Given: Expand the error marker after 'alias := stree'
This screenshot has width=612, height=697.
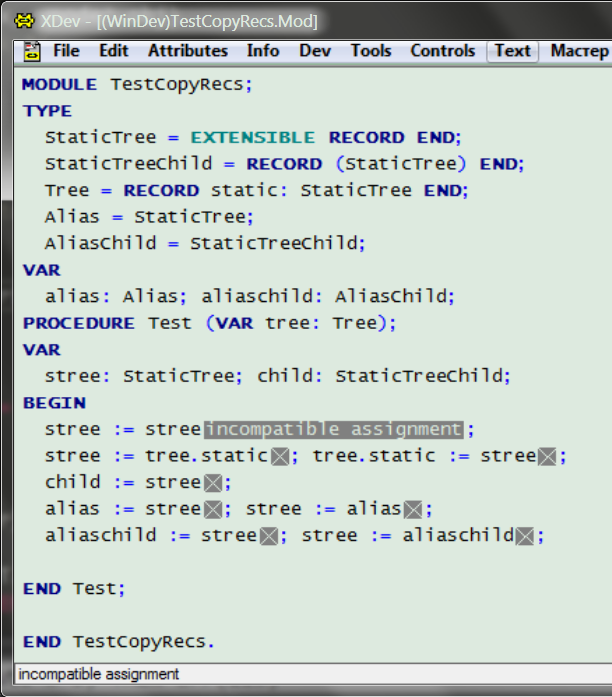Looking at the screenshot, I should click(x=213, y=510).
